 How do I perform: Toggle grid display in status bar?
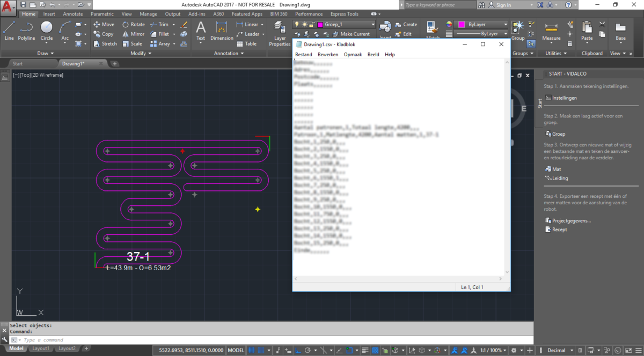[x=251, y=350]
